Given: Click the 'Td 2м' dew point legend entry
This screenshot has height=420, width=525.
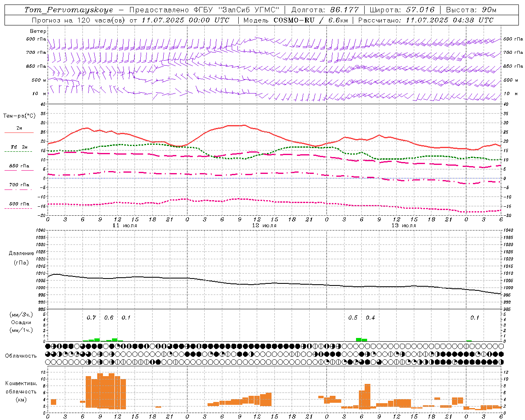Looking at the screenshot, I should click(19, 147).
